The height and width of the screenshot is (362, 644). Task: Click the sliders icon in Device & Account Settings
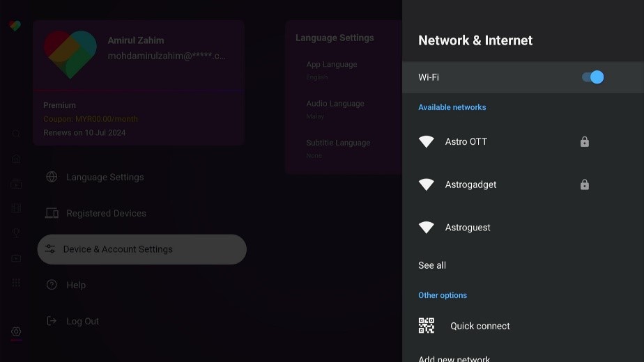[x=50, y=249]
